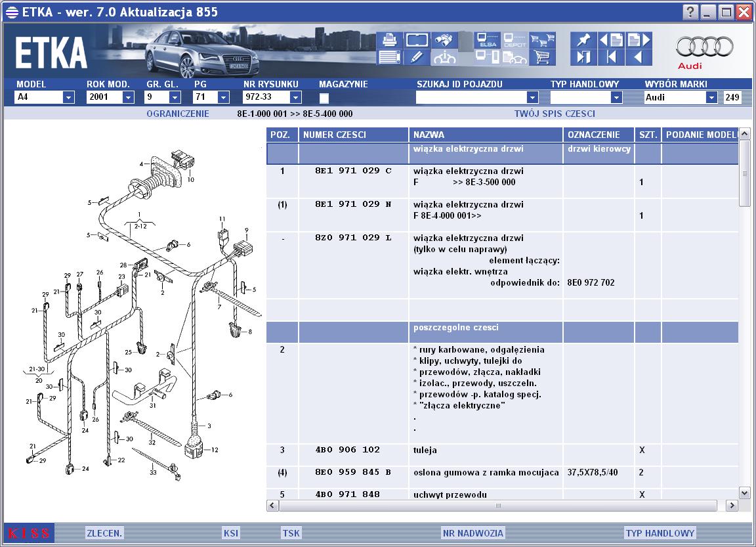Click TSK in the status bar
Screen dimensions: 756x547
(x=291, y=533)
